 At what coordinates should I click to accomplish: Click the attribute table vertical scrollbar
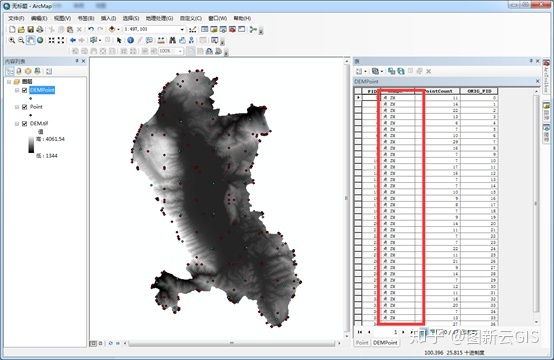pyautogui.click(x=536, y=203)
